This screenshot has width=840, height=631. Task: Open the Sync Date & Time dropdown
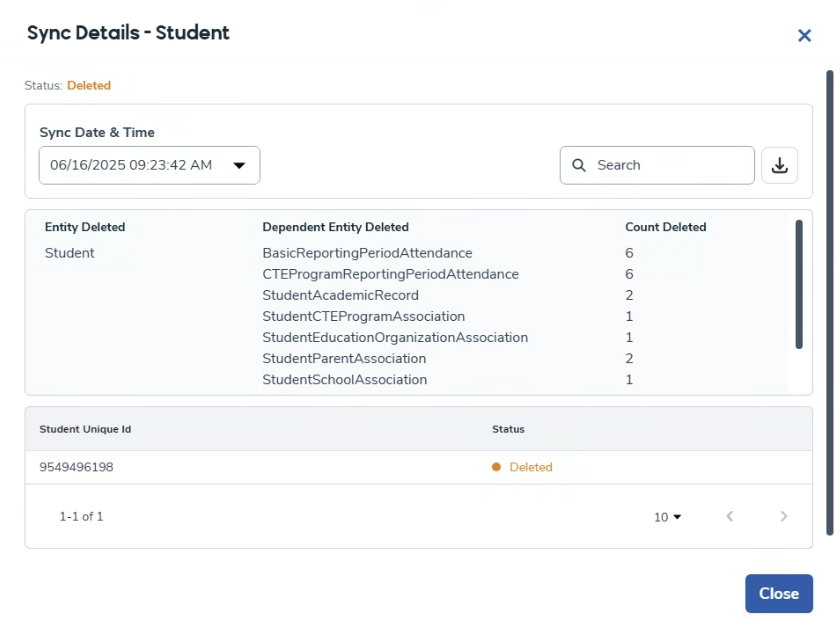click(149, 166)
